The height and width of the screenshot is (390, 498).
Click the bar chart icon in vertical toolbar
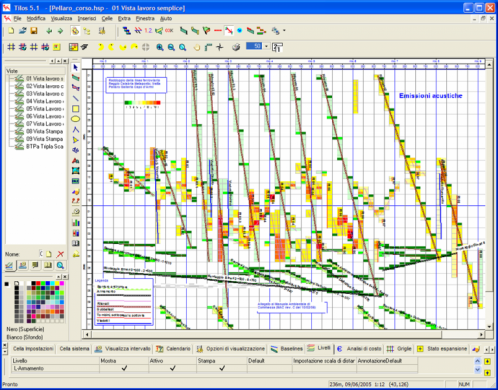[x=76, y=222]
